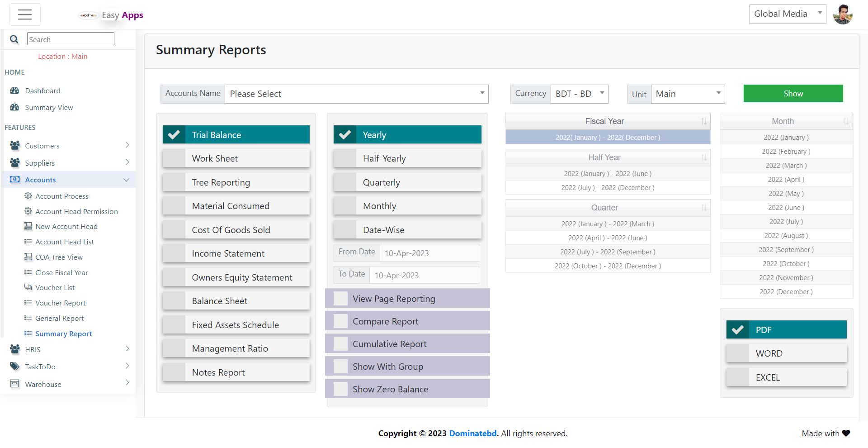Go to COA Tree View
Screen dimensions: 868x448
[x=59, y=257]
